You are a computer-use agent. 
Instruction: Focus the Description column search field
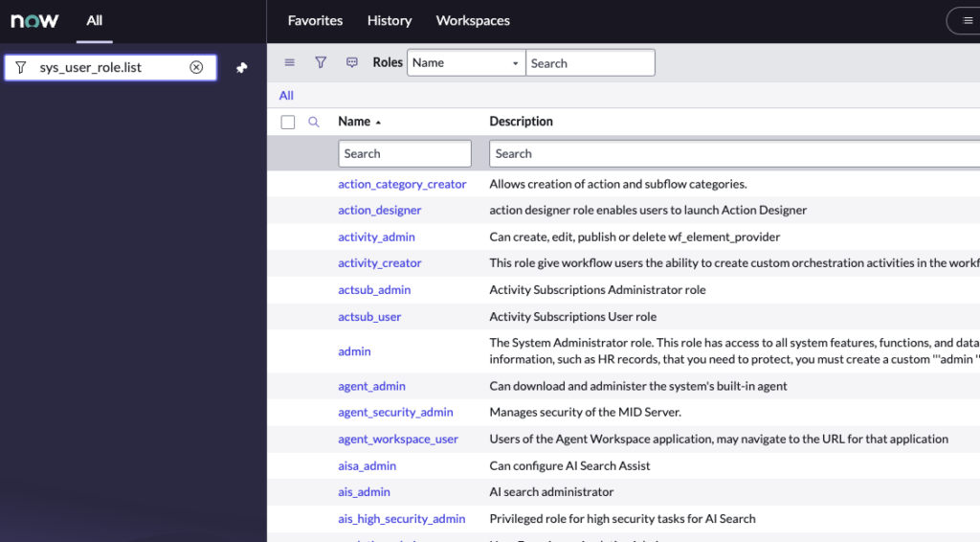point(734,154)
